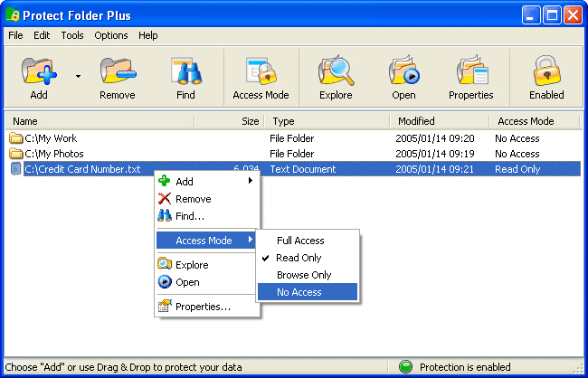Sort list by Access Mode column header
This screenshot has height=378, width=588.
click(x=535, y=121)
